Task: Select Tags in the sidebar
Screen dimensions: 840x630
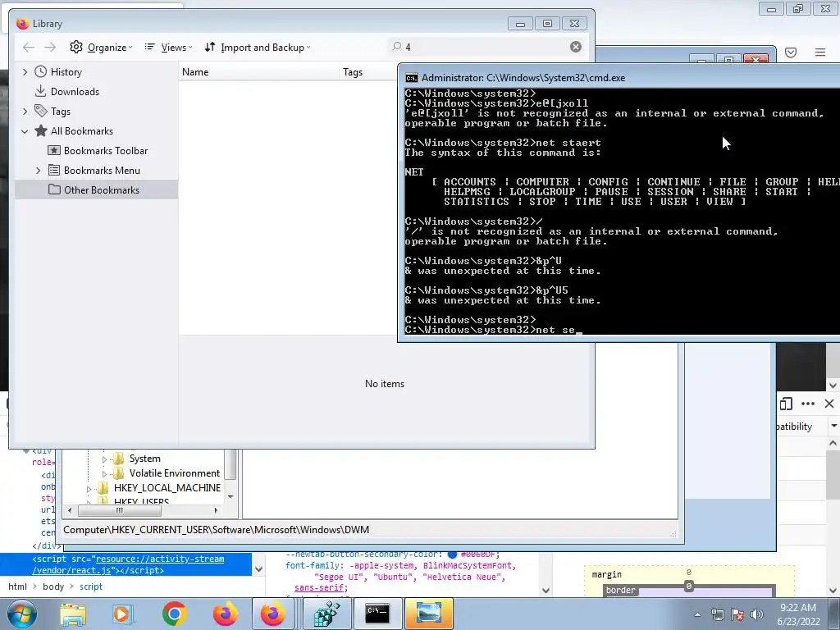Action: 61,112
